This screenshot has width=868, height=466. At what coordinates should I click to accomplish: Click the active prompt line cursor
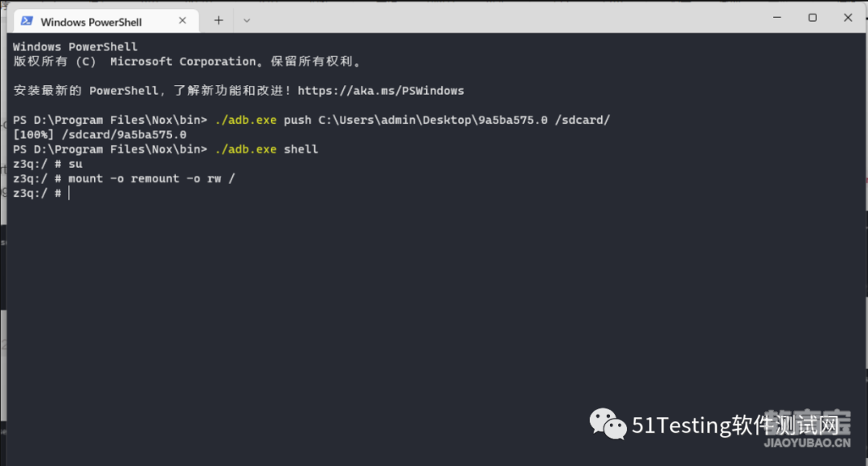68,193
